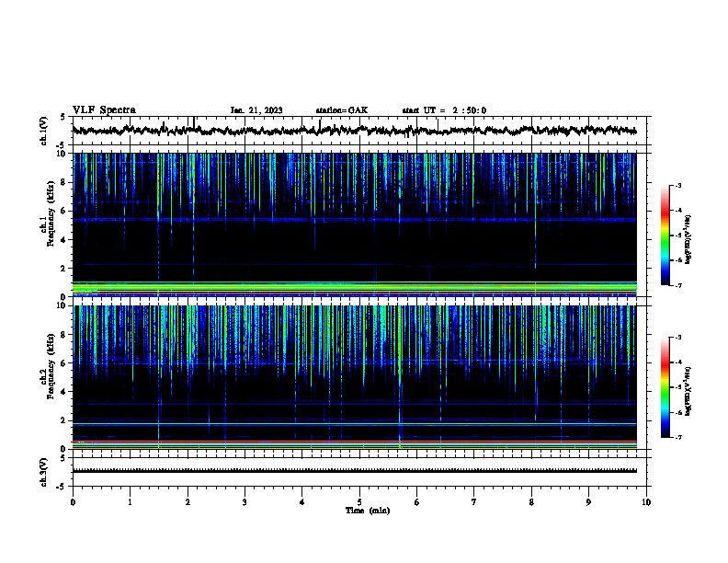Click the 5 minute tick label

point(359,502)
